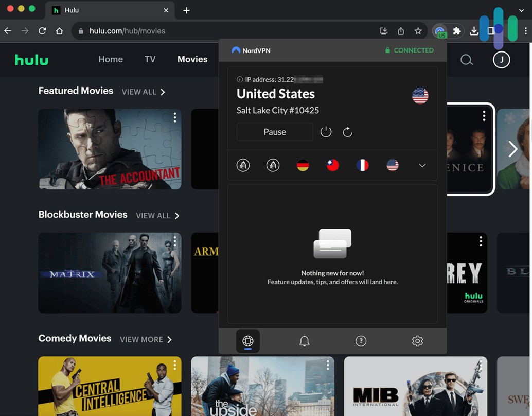Click the NordVPN logo title
This screenshot has width=532, height=416.
pyautogui.click(x=251, y=50)
